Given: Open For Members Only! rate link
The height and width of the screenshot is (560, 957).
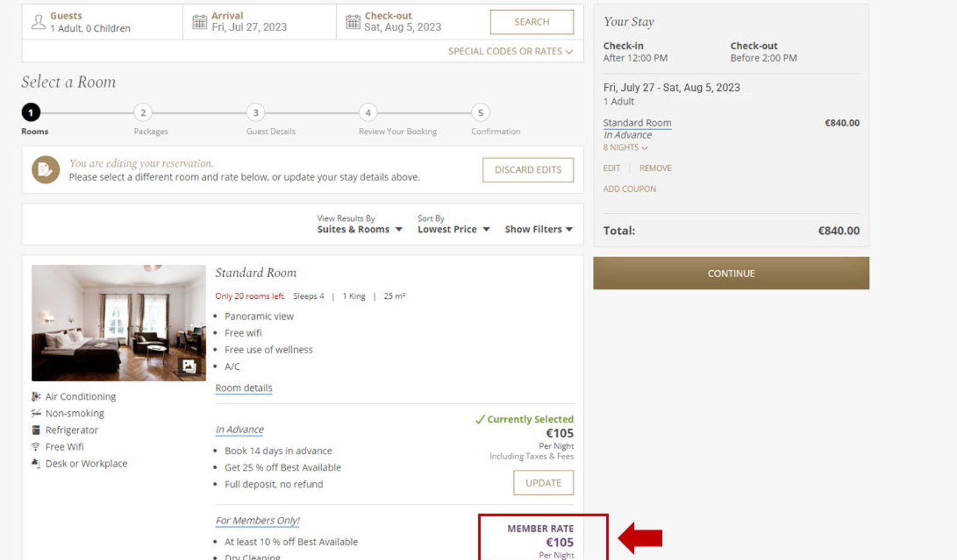Looking at the screenshot, I should pyautogui.click(x=258, y=521).
